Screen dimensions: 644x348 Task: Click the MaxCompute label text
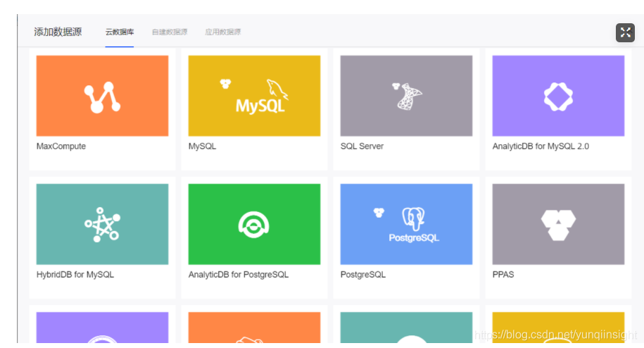click(x=61, y=147)
